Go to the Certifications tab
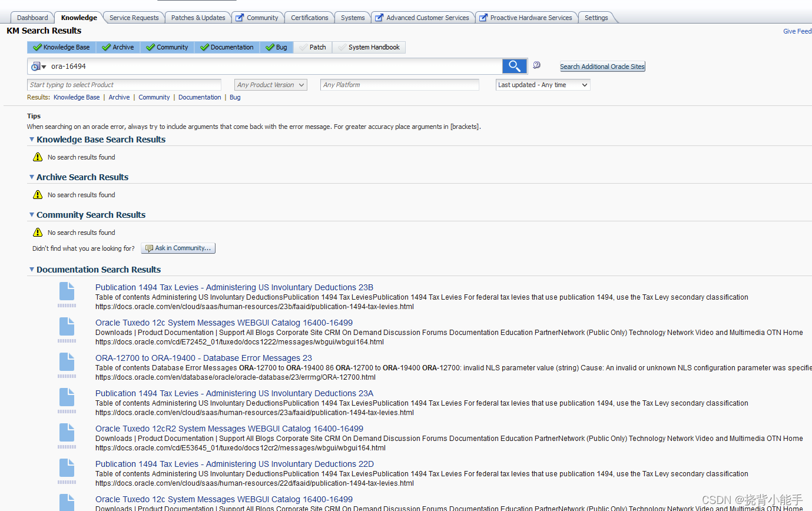812x511 pixels. point(309,18)
